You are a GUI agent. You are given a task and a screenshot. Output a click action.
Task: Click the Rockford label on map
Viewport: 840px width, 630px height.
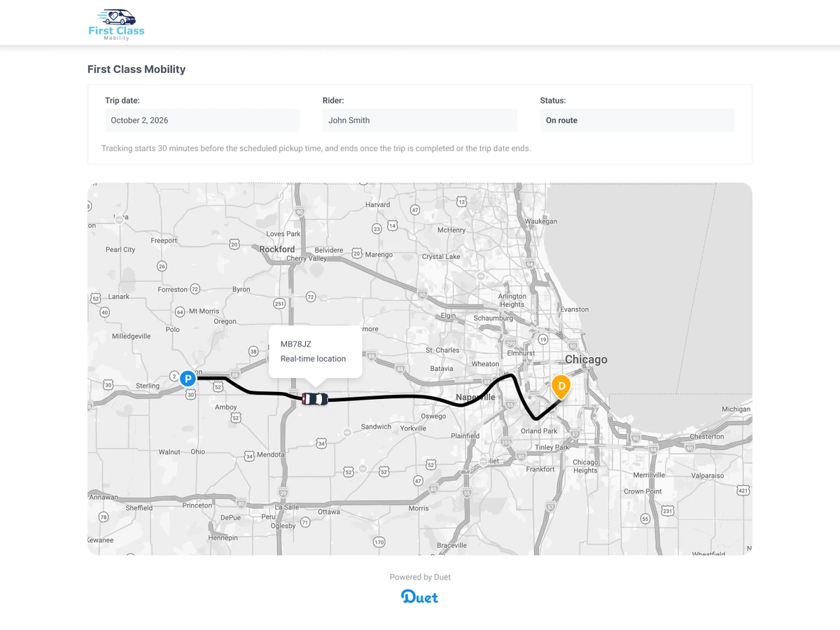(277, 249)
